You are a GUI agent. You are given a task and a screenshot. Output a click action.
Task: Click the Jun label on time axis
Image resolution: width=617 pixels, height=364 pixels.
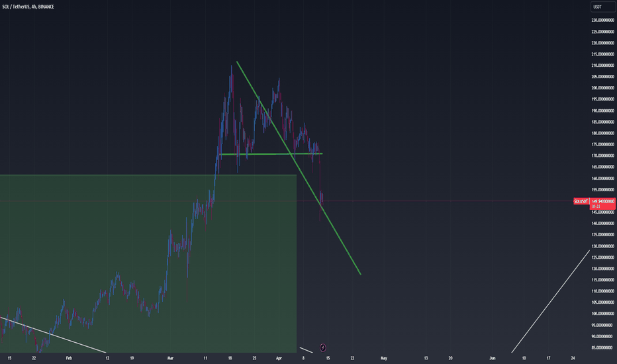coord(493,358)
